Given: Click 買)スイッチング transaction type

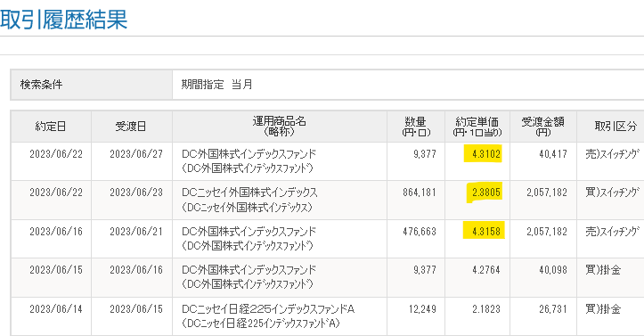Looking at the screenshot, I should click(612, 193).
